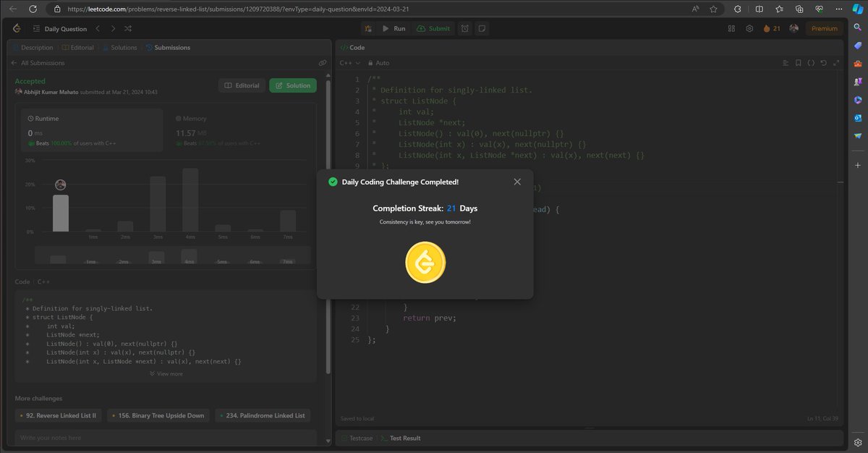Click the curly braces icon in editor

click(x=811, y=63)
